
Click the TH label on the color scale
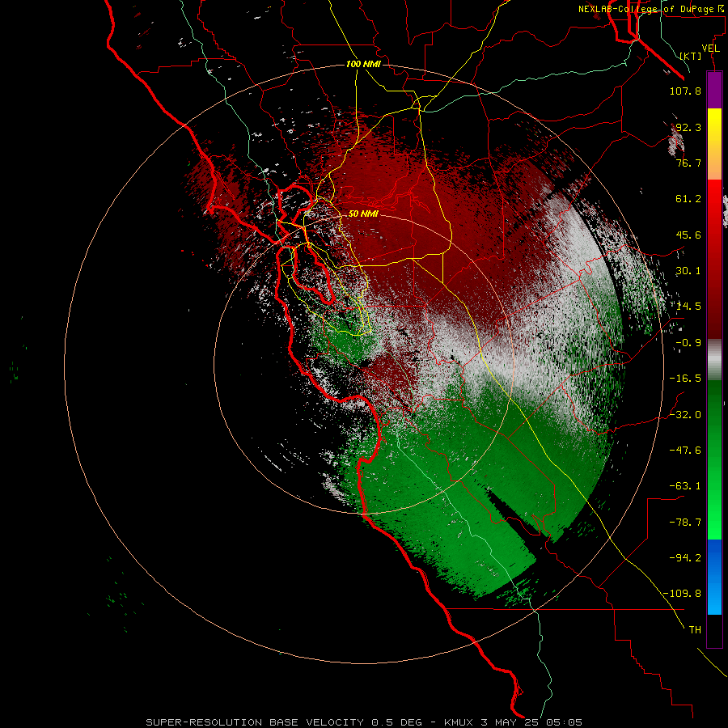point(695,630)
